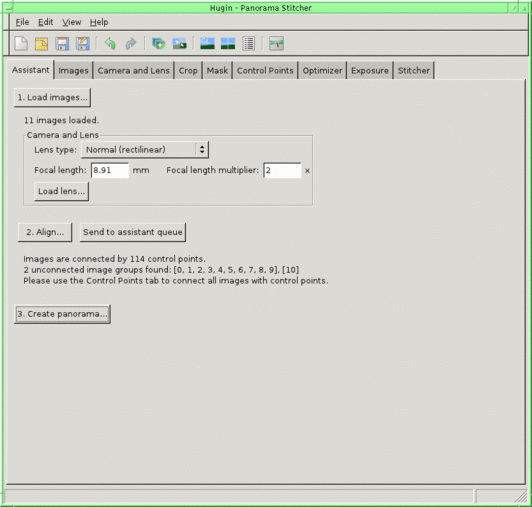The image size is (532, 507).
Task: Open a project with the folder icon
Action: (41, 44)
